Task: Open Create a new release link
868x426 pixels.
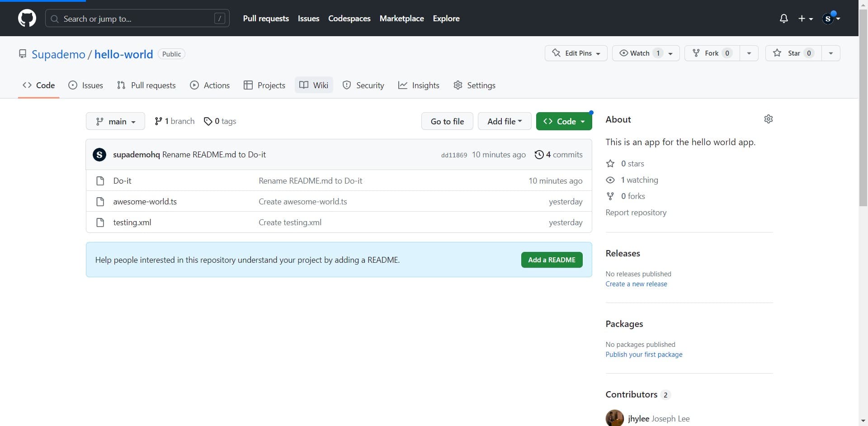Action: [636, 284]
